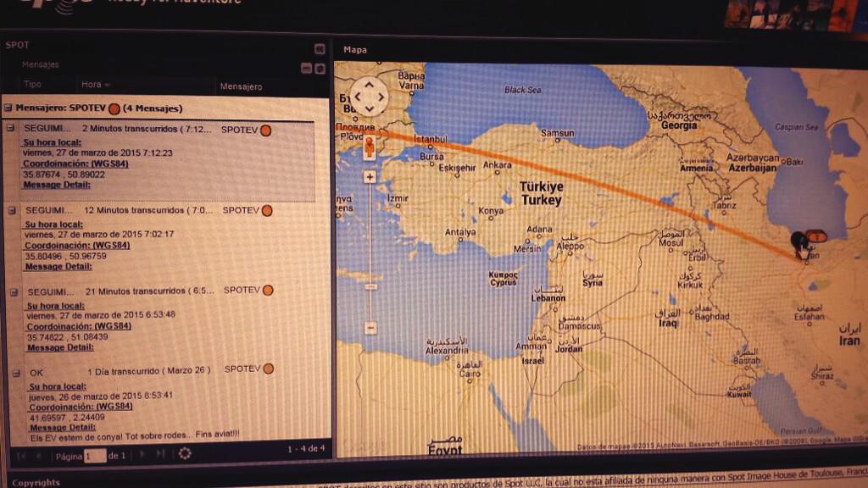This screenshot has width=868, height=488.
Task: Click the Baghdad label on the map
Action: click(712, 317)
